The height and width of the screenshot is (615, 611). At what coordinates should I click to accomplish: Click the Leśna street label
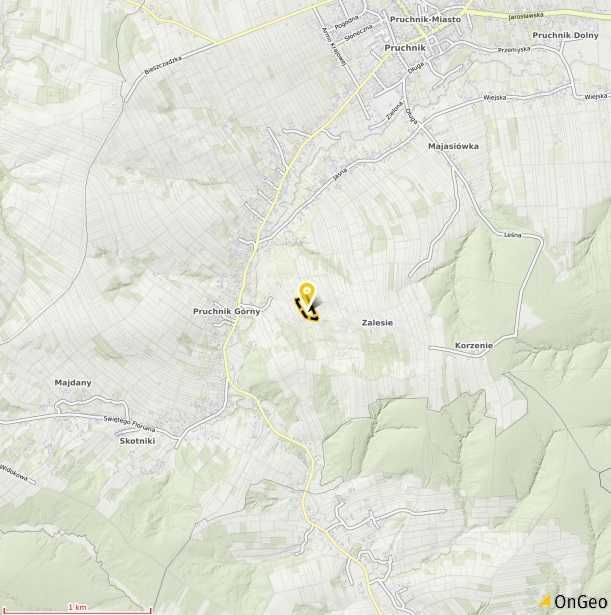[513, 235]
